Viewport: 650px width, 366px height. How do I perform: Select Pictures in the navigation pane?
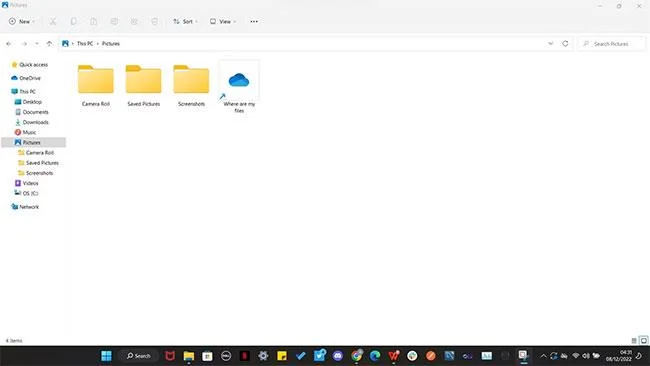pos(34,142)
